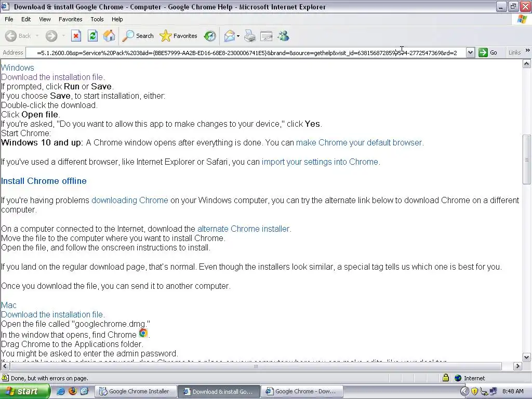Image resolution: width=532 pixels, height=399 pixels.
Task: Refresh the page with green arrows icon
Action: click(x=92, y=36)
